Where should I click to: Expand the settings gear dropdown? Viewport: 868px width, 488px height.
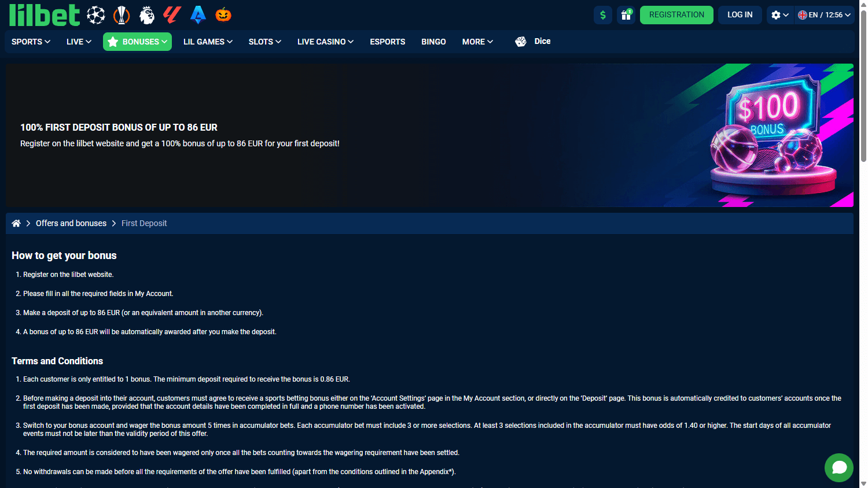780,15
